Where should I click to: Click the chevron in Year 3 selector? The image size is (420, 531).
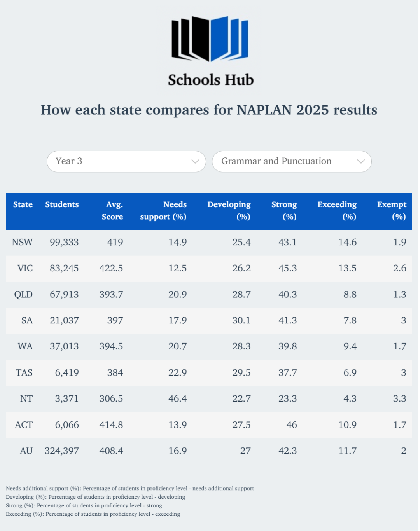(x=195, y=161)
